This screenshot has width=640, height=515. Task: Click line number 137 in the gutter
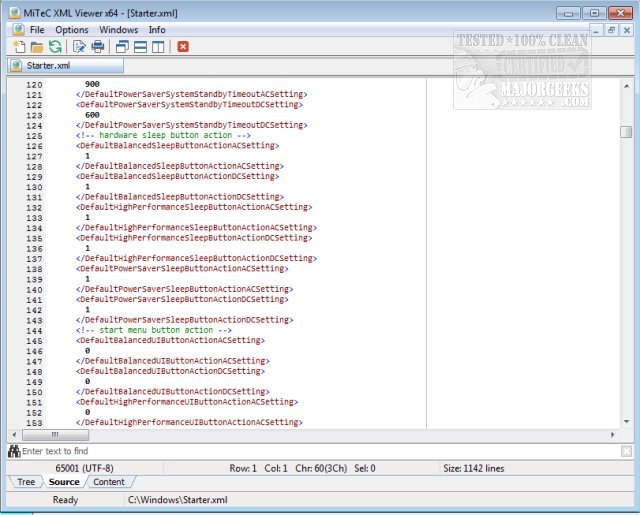(34, 259)
